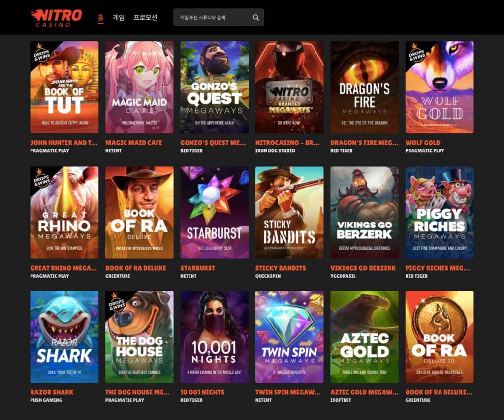The height and width of the screenshot is (420, 504).
Task: Open Piggy Riches Megaways thumbnail
Action: tap(440, 213)
